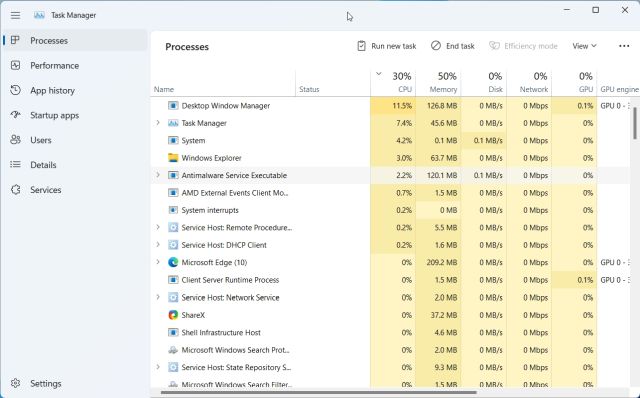
Task: Open the Services page
Action: [x=75, y=190]
